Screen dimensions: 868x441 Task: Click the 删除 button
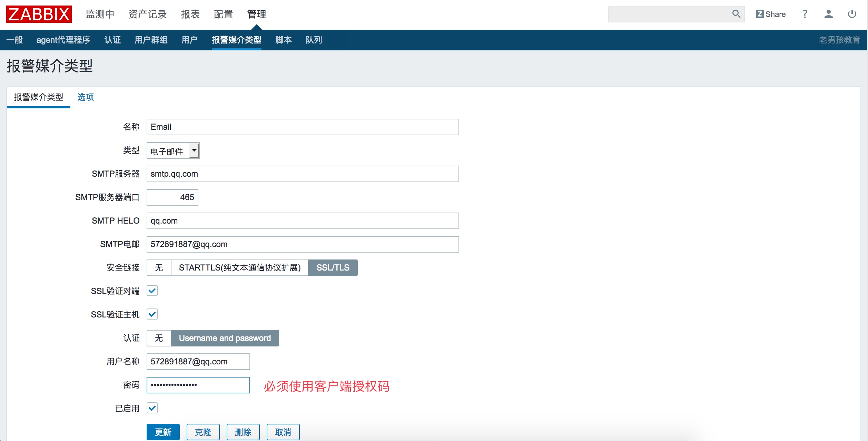coord(243,432)
